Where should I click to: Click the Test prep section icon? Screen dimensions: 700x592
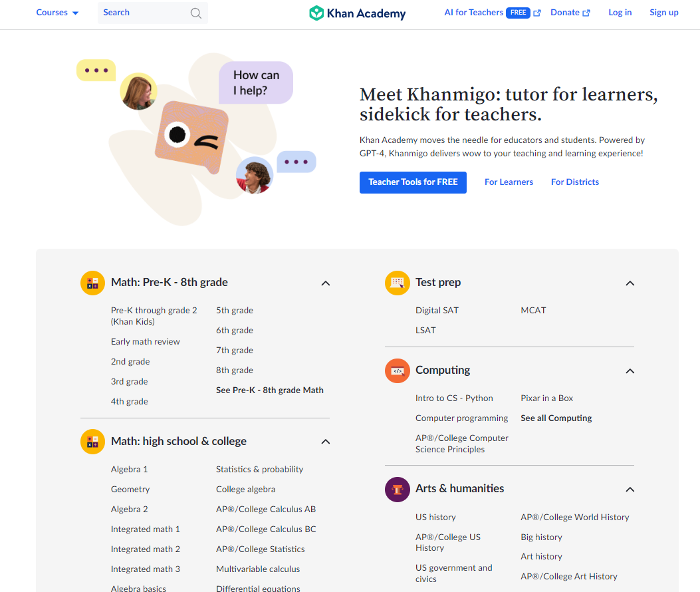[398, 283]
